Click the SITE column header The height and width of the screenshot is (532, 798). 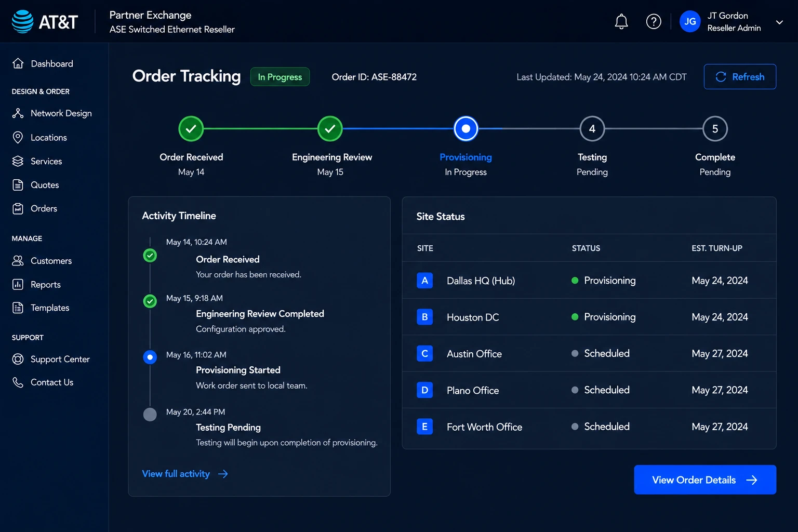[x=425, y=248]
